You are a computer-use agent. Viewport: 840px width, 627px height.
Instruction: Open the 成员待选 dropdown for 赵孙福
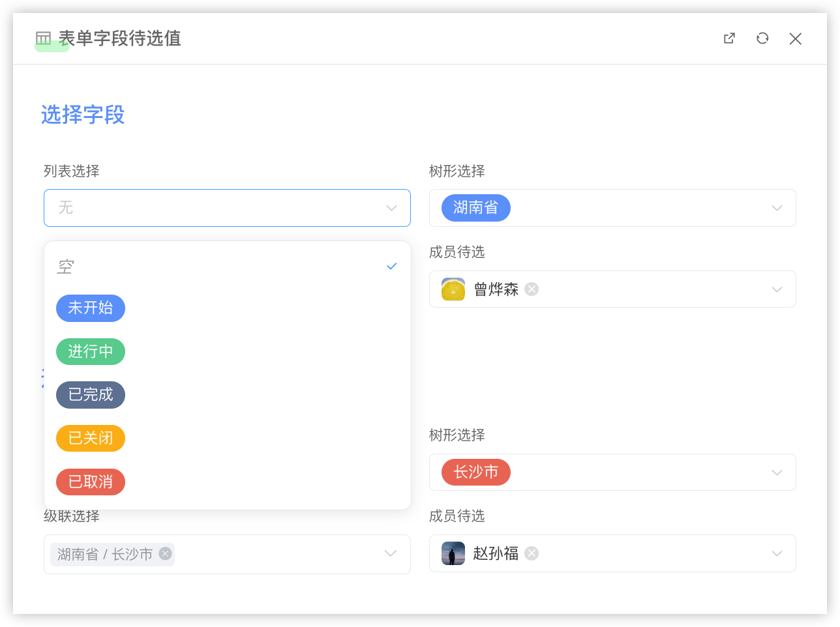coord(777,553)
